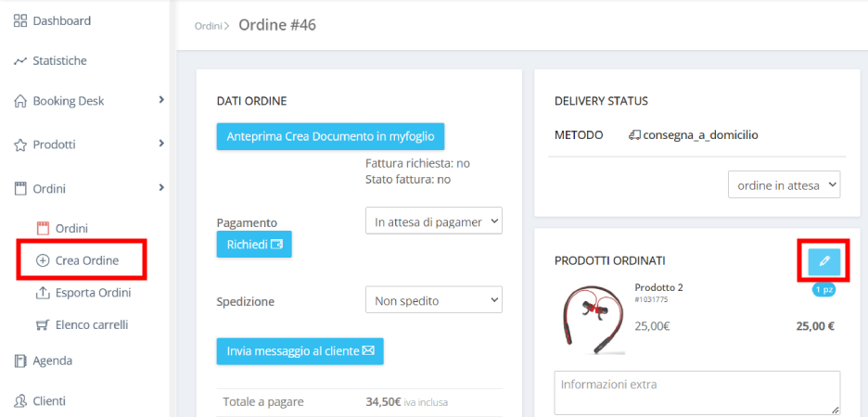Image resolution: width=868 pixels, height=417 pixels.
Task: Open the Pagamento status dropdown
Action: [x=433, y=221]
